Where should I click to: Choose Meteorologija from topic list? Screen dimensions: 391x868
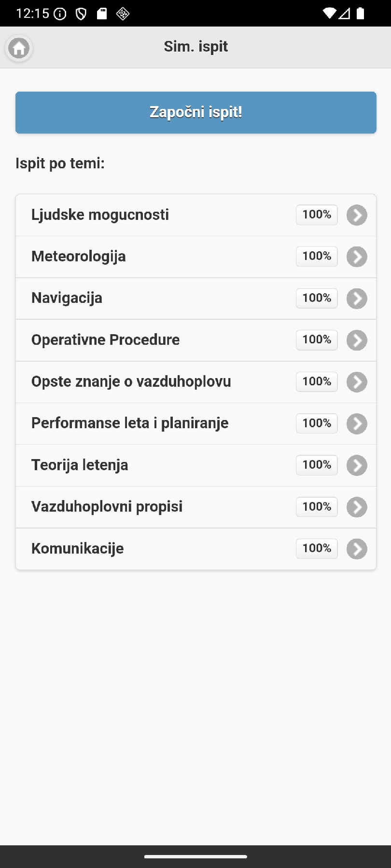79,257
